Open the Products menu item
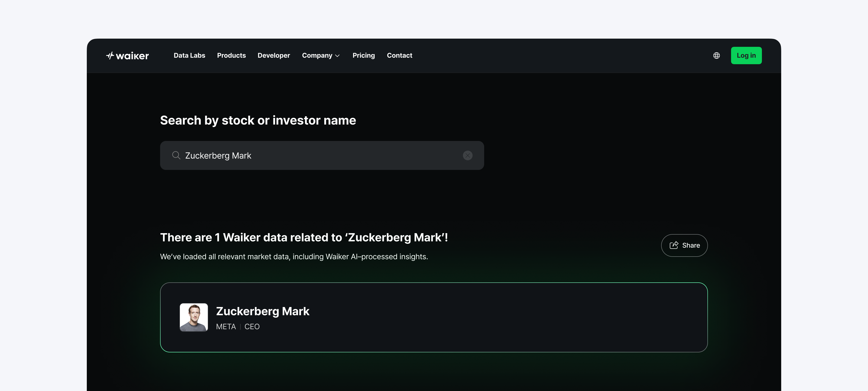 (x=231, y=56)
